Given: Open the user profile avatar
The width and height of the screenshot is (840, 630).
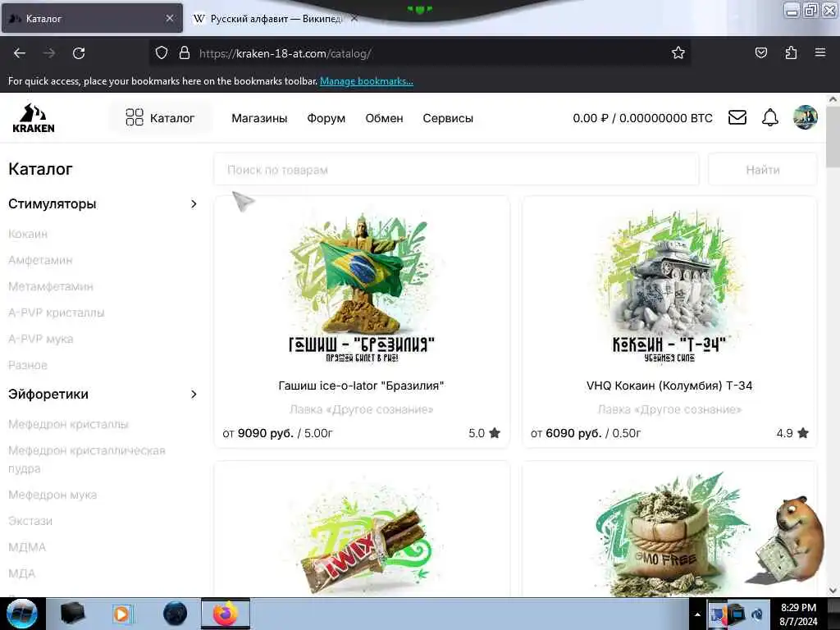Looking at the screenshot, I should click(806, 117).
